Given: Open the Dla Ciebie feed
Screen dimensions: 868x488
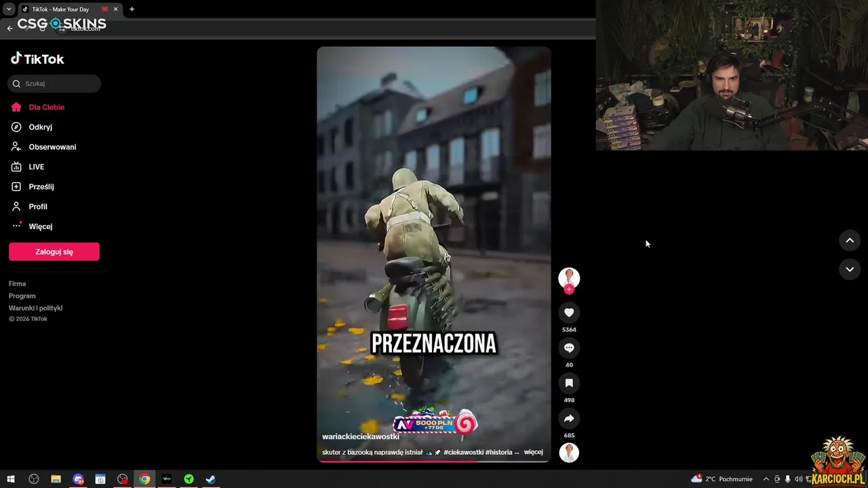Looking at the screenshot, I should [46, 107].
